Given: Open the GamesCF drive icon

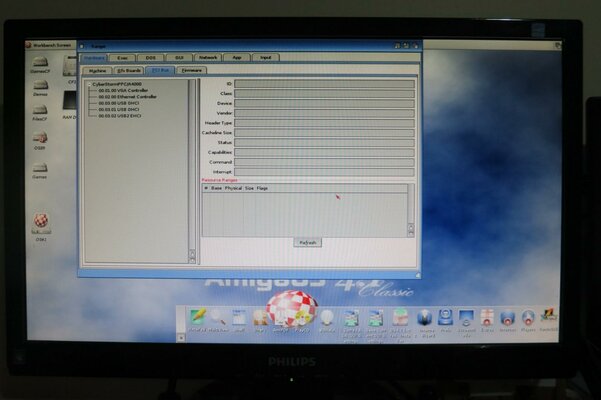Looking at the screenshot, I should (x=40, y=62).
